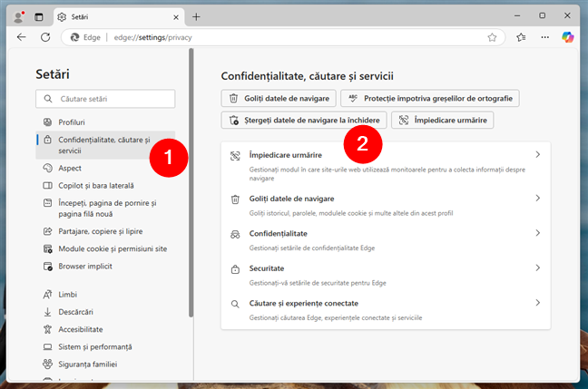Click Goliți datele de navigare top button
The height and width of the screenshot is (389, 588).
[x=279, y=98]
